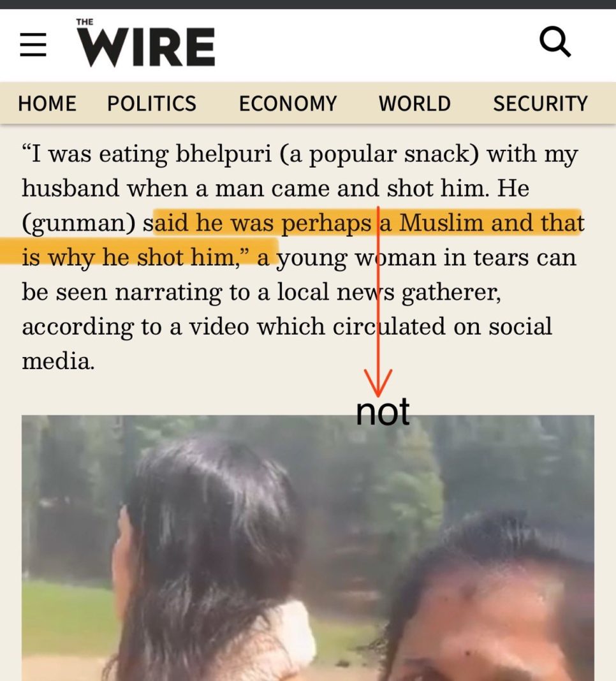The height and width of the screenshot is (681, 616).
Task: Click highlighted text 'a Muslim and that'
Action: (x=482, y=223)
